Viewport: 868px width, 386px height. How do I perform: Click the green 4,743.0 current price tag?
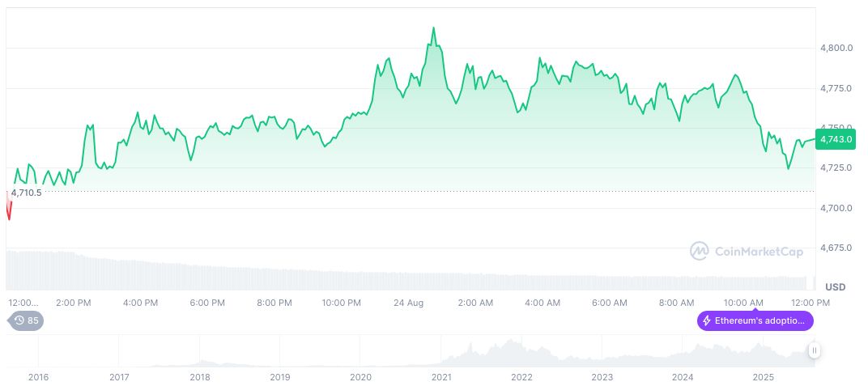coord(836,139)
